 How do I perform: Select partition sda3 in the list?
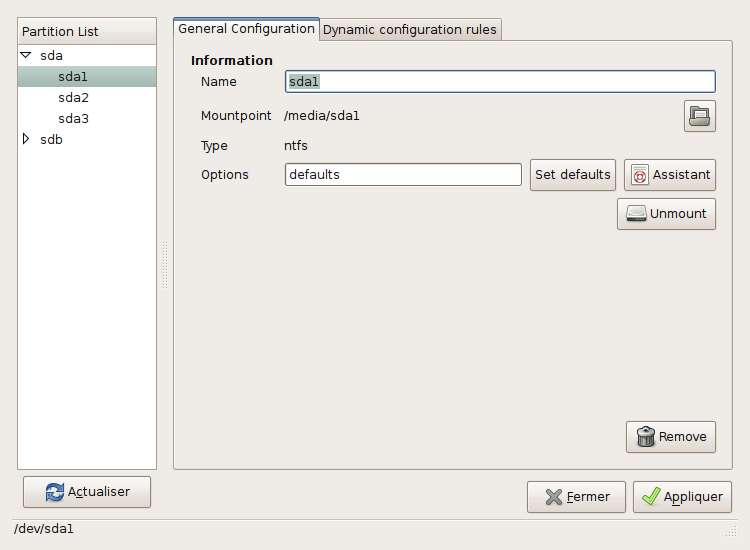(x=87, y=119)
